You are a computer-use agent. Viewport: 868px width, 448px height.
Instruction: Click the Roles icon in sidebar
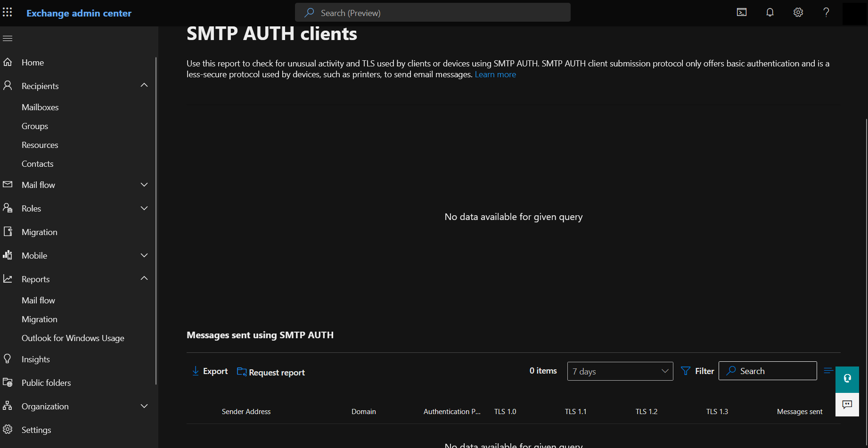click(x=8, y=208)
